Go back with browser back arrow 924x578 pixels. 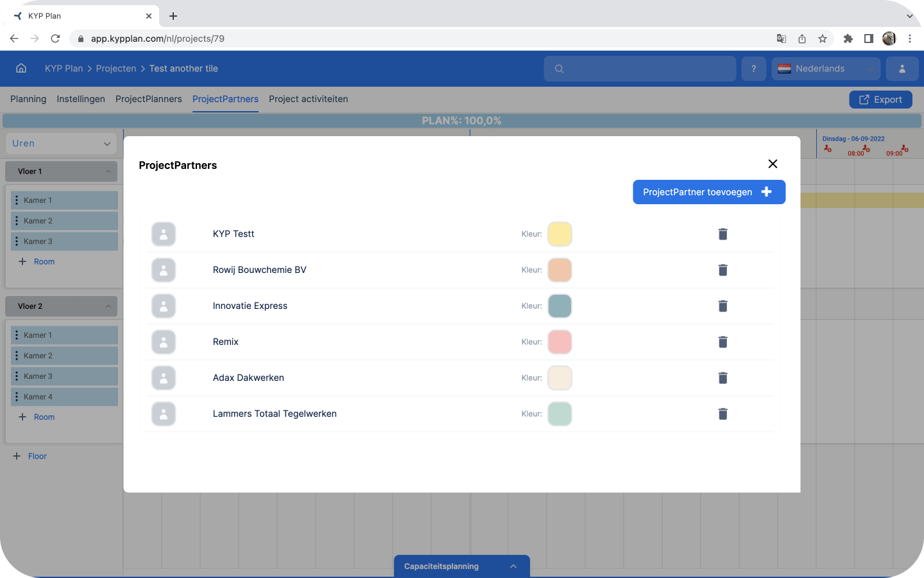[14, 39]
